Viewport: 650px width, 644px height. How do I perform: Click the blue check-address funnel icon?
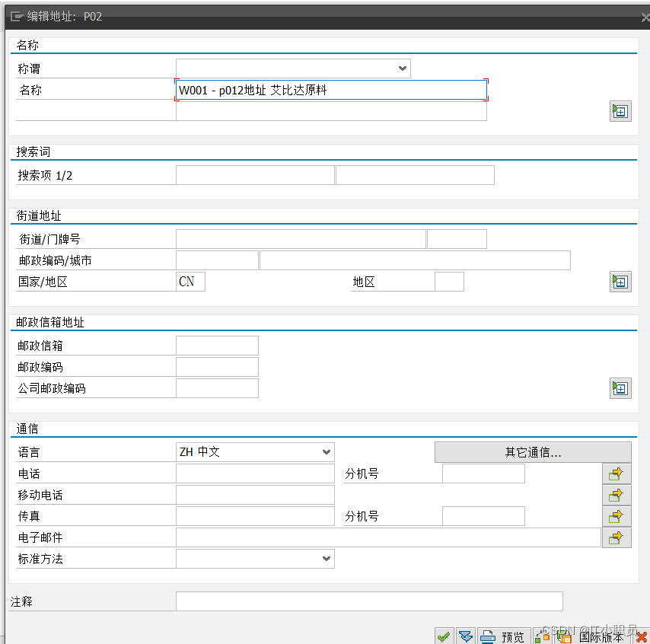[466, 636]
